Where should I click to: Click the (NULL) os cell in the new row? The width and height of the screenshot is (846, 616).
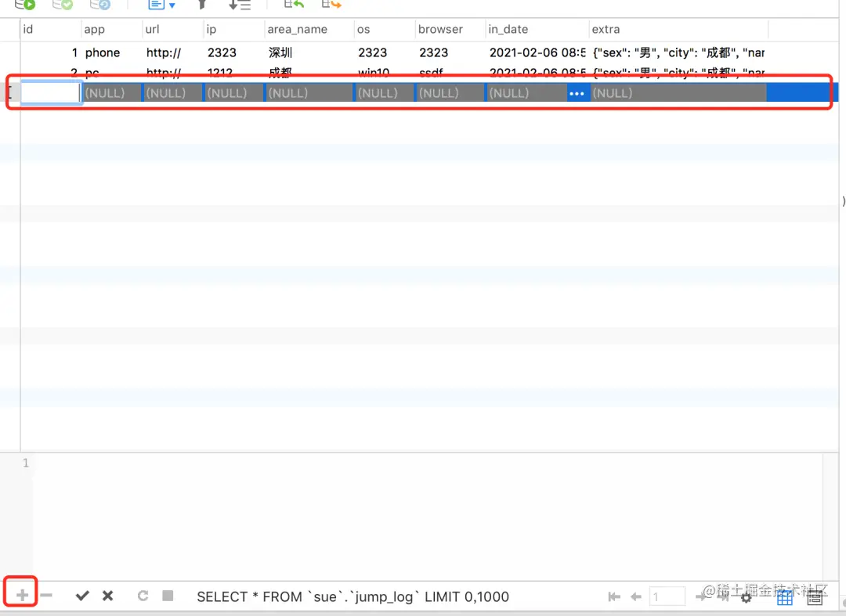pyautogui.click(x=385, y=93)
